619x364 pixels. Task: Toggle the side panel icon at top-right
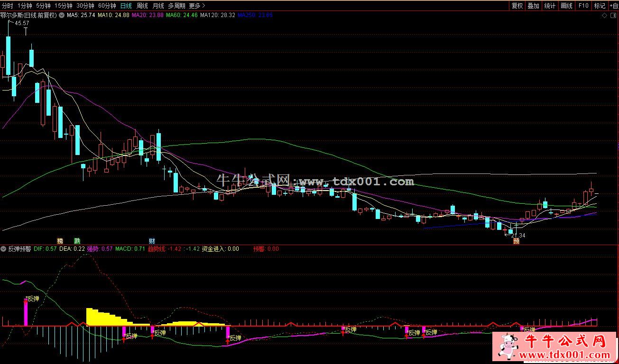click(x=612, y=15)
